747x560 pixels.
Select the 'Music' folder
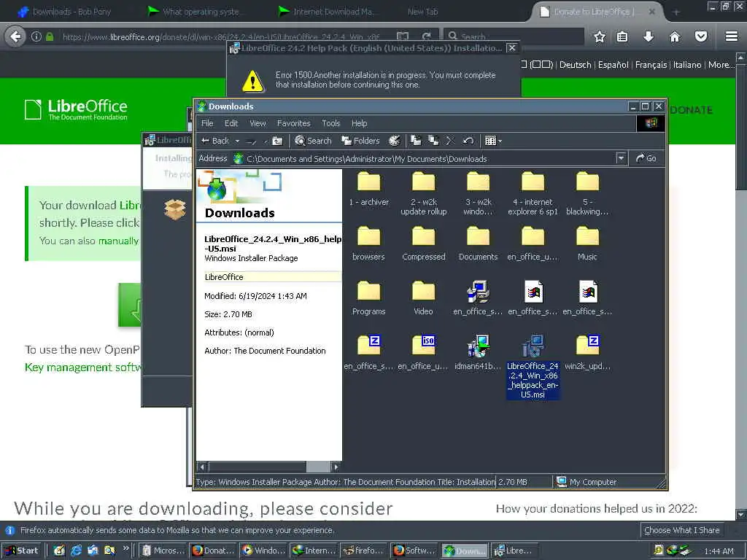tap(587, 244)
